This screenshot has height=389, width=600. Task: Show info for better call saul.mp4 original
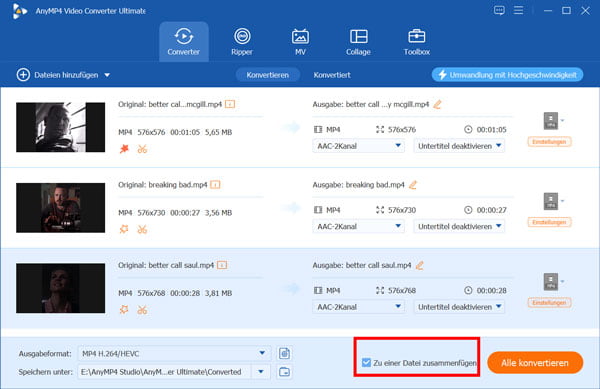click(x=222, y=265)
